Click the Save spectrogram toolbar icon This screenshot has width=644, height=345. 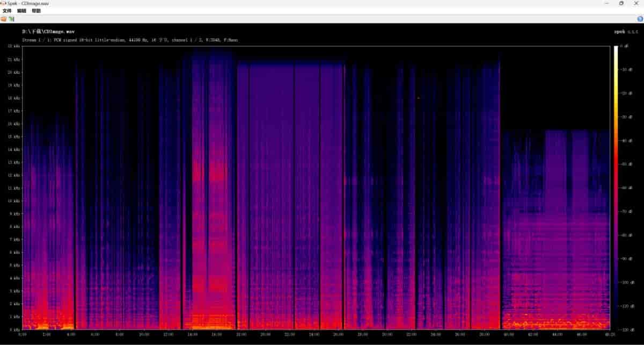[11, 19]
